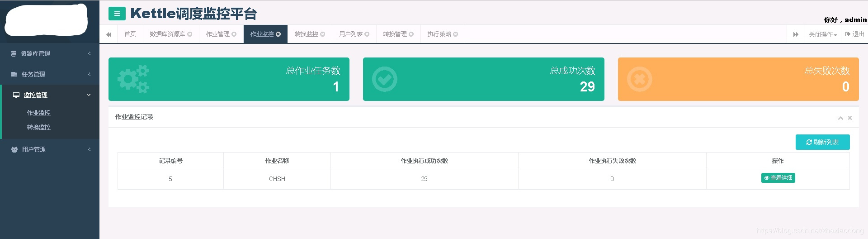Close the 执行策略 tab via its x icon
Image resolution: width=868 pixels, height=239 pixels.
(x=456, y=34)
